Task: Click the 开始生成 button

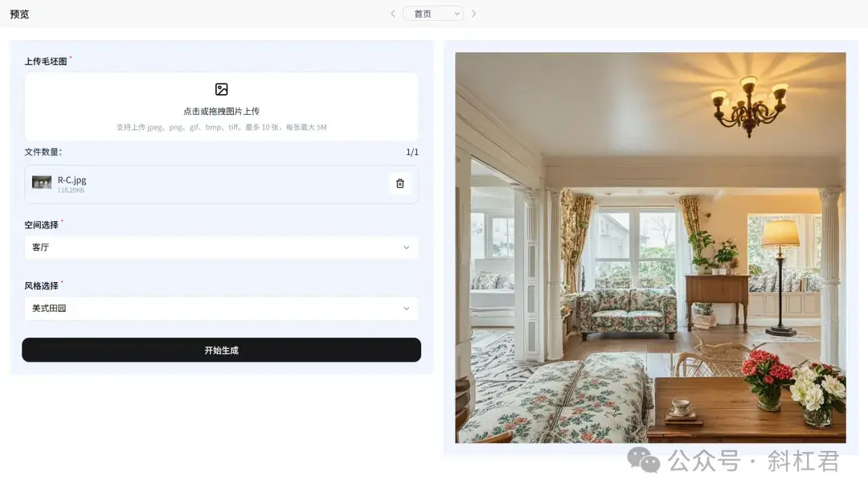Action: tap(222, 350)
